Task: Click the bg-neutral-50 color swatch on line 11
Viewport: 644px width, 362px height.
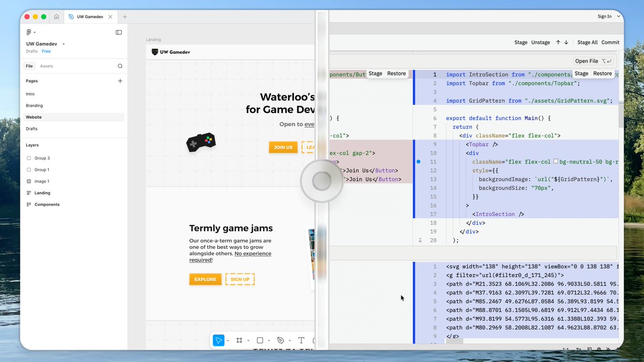Action: coord(556,161)
